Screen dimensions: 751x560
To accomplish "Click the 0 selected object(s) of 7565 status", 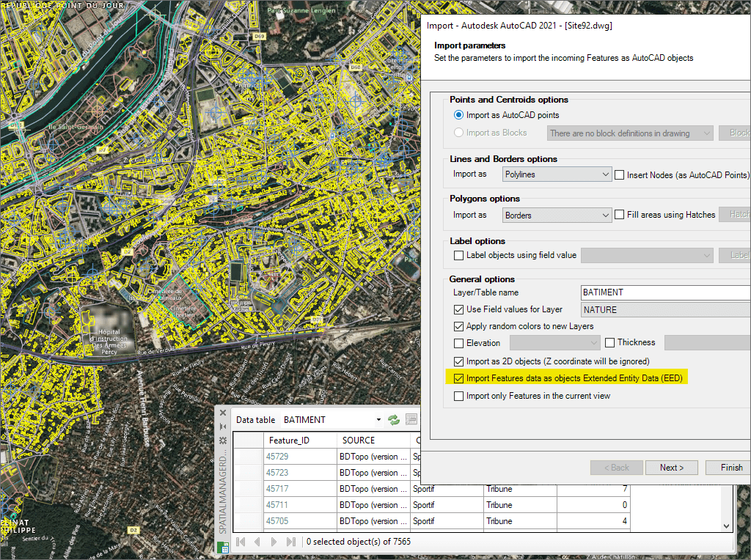I will pos(358,542).
